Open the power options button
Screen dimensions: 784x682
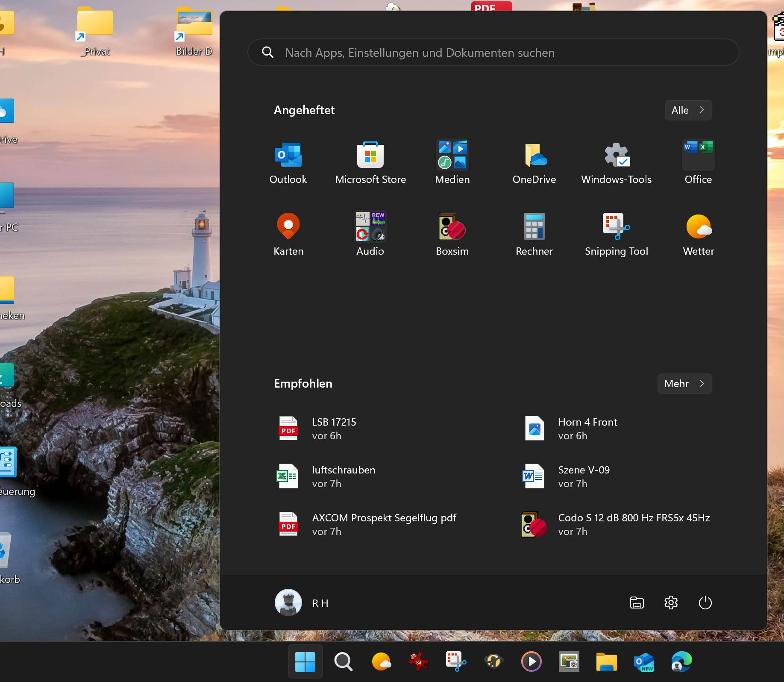click(705, 603)
